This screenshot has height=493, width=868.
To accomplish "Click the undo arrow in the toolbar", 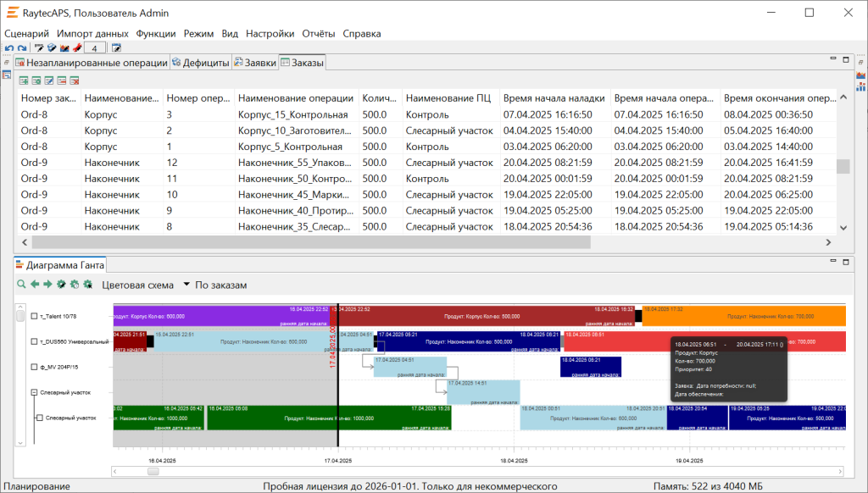I will click(8, 48).
